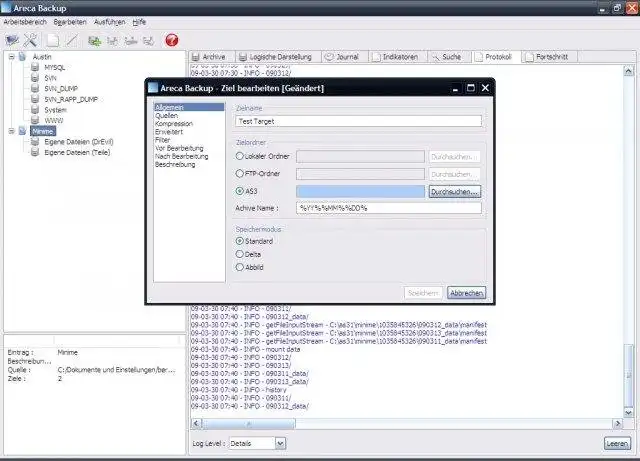The width and height of the screenshot is (640, 461).
Task: Select the AS3 radio button
Action: point(240,191)
